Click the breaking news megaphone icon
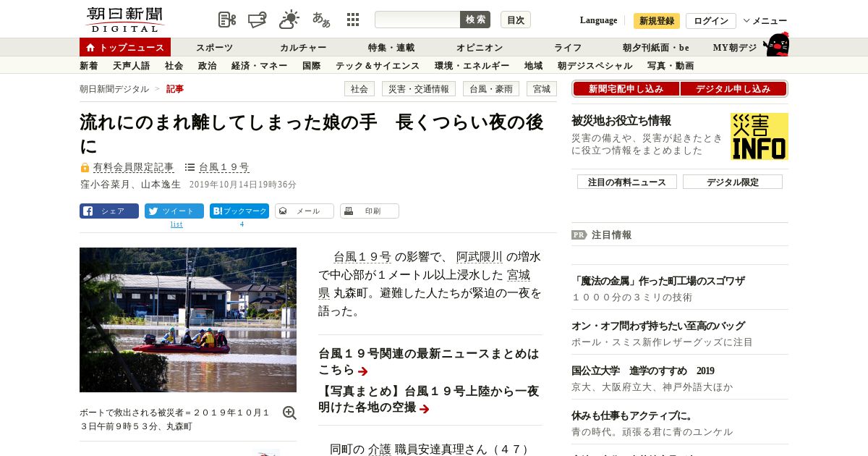The height and width of the screenshot is (456, 868). click(x=258, y=20)
